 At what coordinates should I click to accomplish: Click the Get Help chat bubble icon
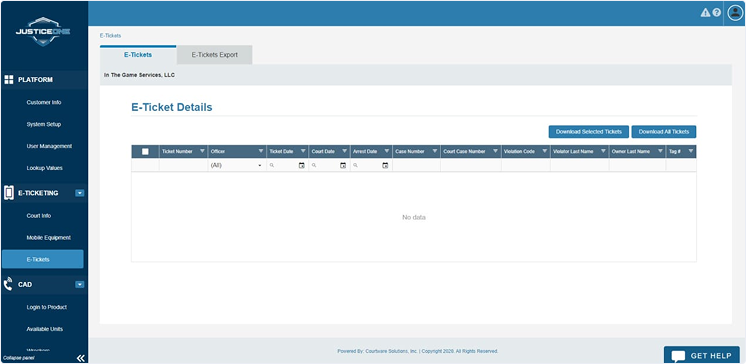[678, 356]
